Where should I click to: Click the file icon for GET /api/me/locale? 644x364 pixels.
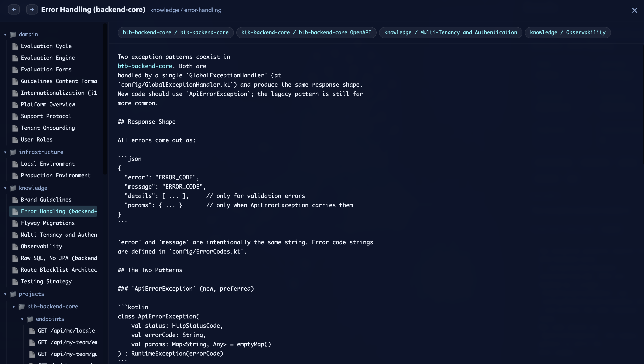click(x=32, y=331)
